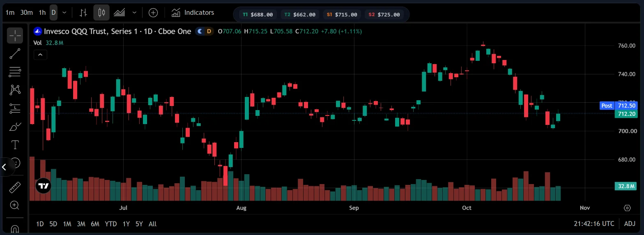Screen dimensions: 644x235
Task: Open the chart style dropdown arrow
Action: point(134,13)
